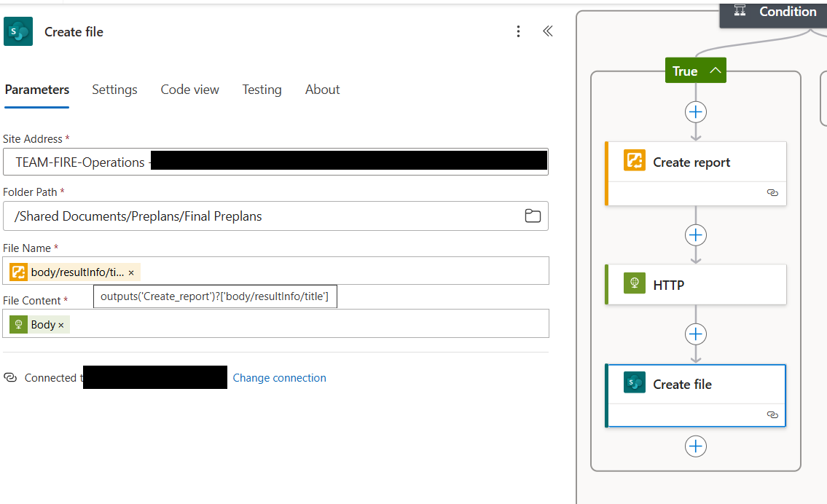Switch to the Code view tab

189,89
